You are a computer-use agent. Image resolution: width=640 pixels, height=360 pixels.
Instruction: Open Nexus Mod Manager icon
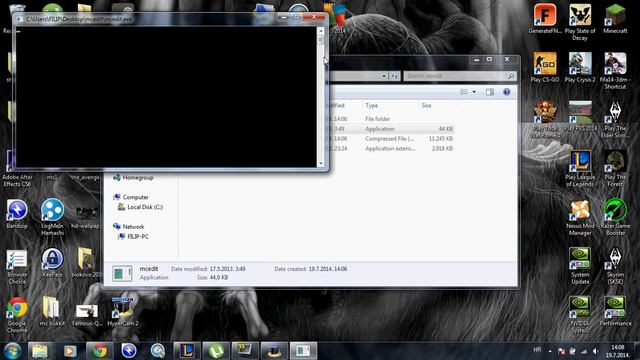(580, 217)
